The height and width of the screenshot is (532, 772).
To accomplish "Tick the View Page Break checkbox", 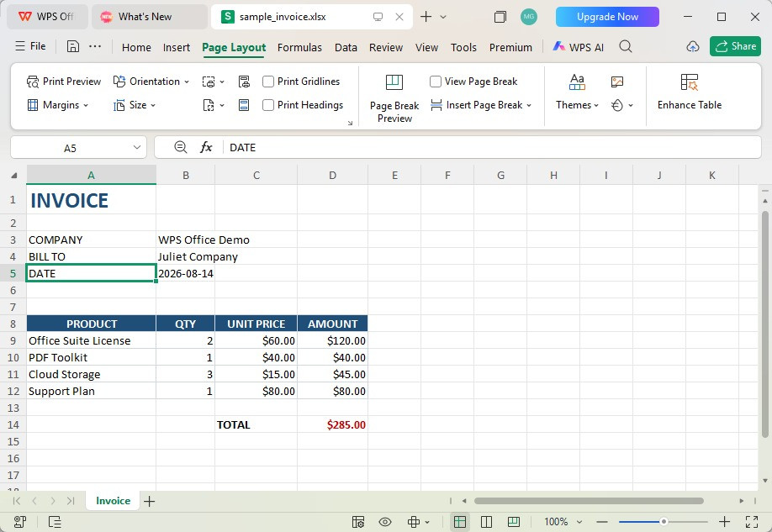I will coord(436,82).
